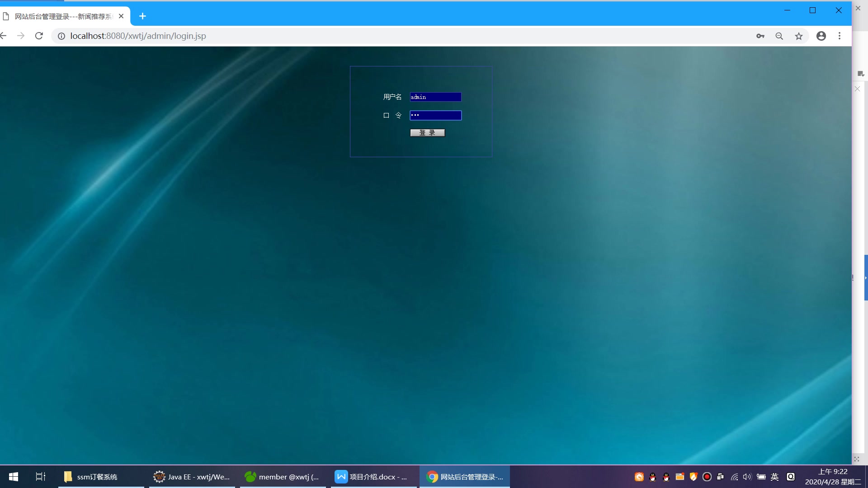View site information icon beside the URL
The width and height of the screenshot is (868, 488).
(61, 36)
